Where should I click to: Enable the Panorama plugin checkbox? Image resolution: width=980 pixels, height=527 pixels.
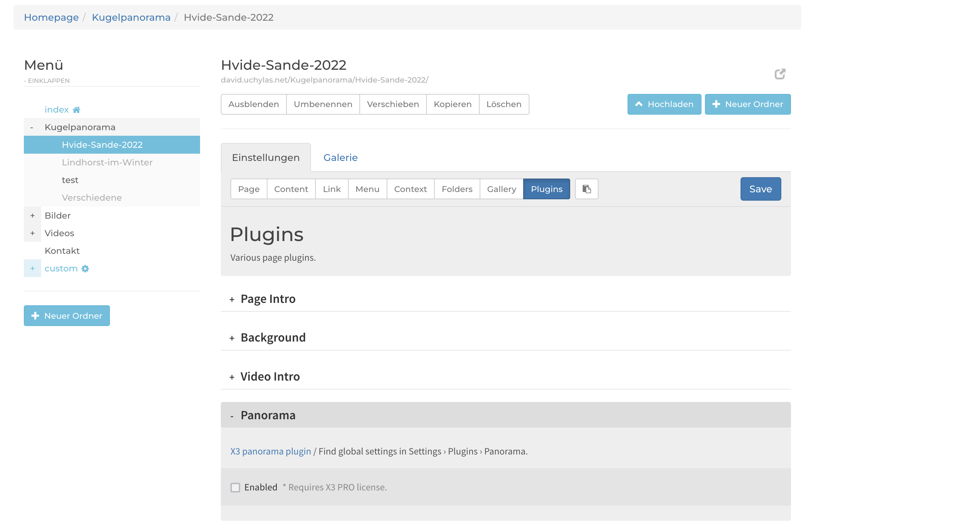click(x=235, y=487)
